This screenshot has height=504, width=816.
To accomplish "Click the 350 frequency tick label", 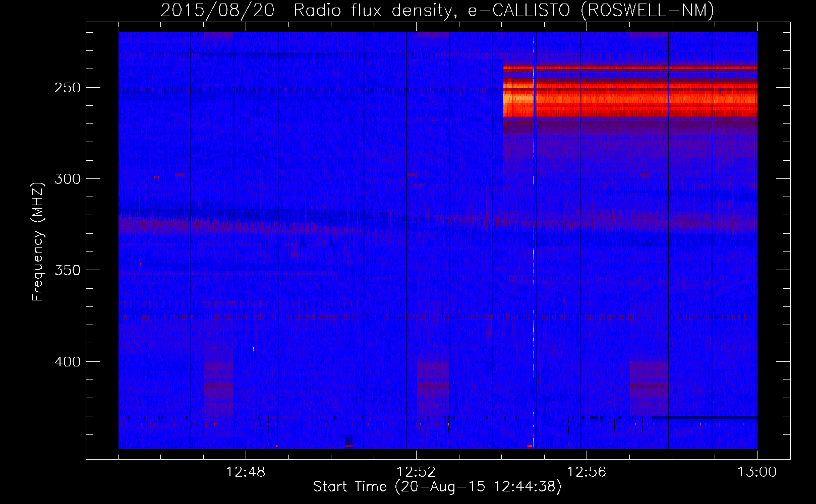I will point(68,270).
